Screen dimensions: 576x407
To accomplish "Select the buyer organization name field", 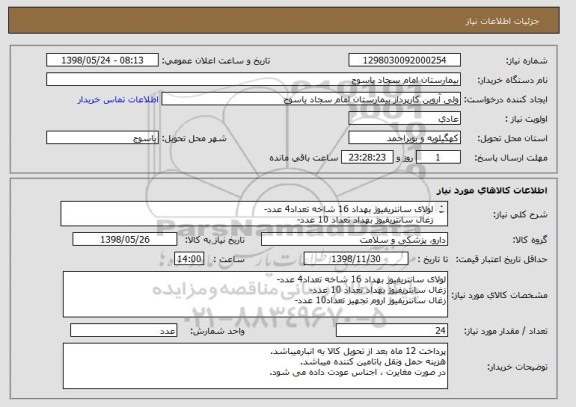I will point(253,80).
